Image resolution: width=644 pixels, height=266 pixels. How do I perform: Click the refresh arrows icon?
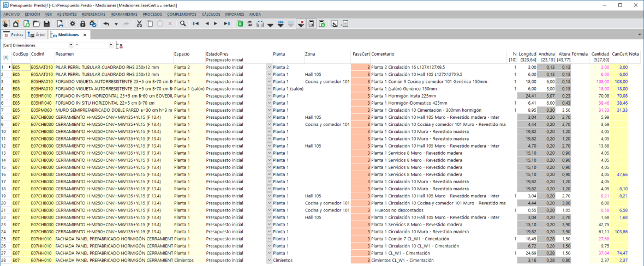coord(250,24)
